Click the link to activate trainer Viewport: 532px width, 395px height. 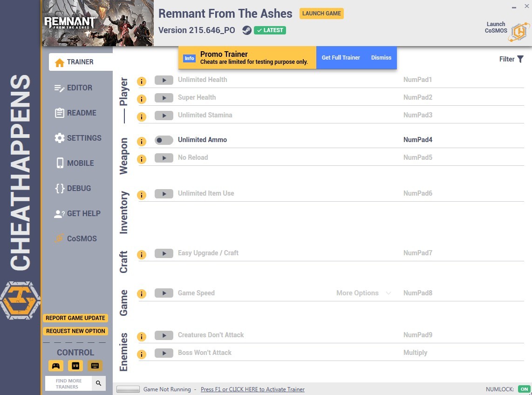(252, 389)
